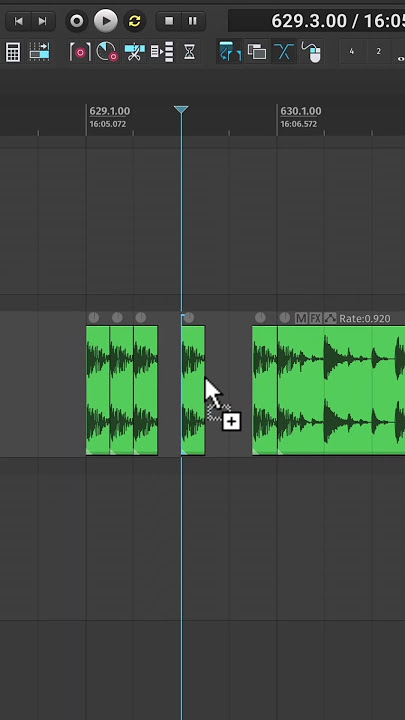405x720 pixels.
Task: Click the volume knob left of the M button
Action: [x=285, y=318]
